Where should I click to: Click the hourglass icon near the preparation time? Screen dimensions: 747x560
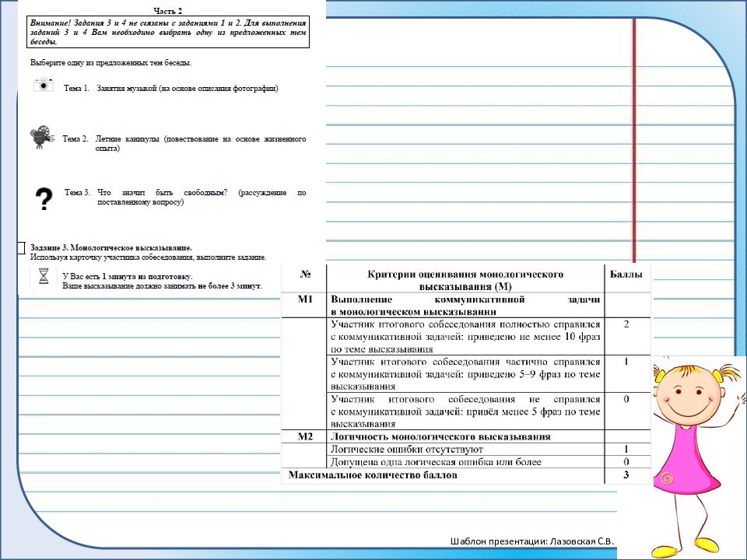44,276
